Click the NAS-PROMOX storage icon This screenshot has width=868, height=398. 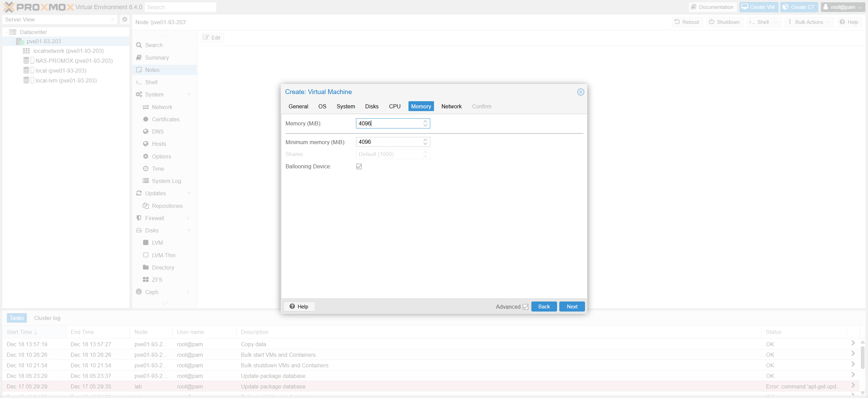click(x=26, y=61)
